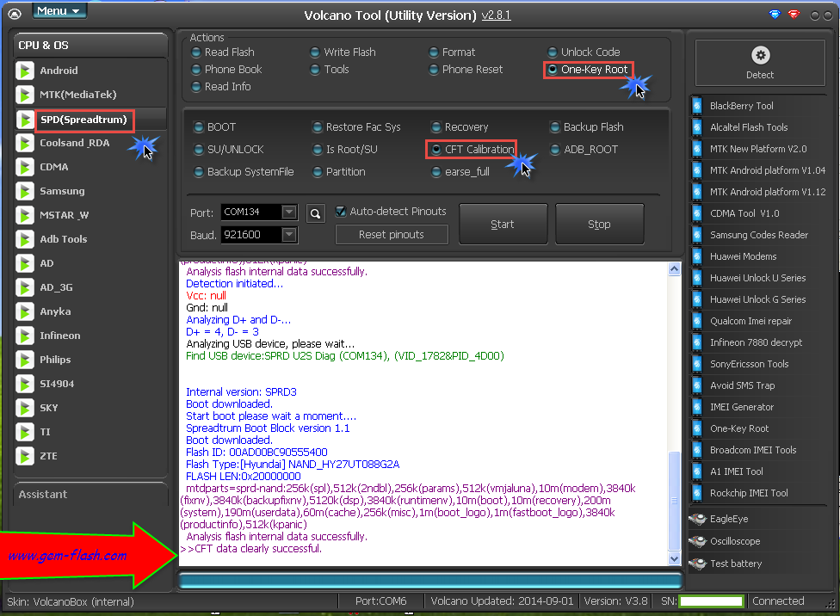Click the CDMA sidebar arrow icon
This screenshot has width=840, height=616.
(x=25, y=167)
